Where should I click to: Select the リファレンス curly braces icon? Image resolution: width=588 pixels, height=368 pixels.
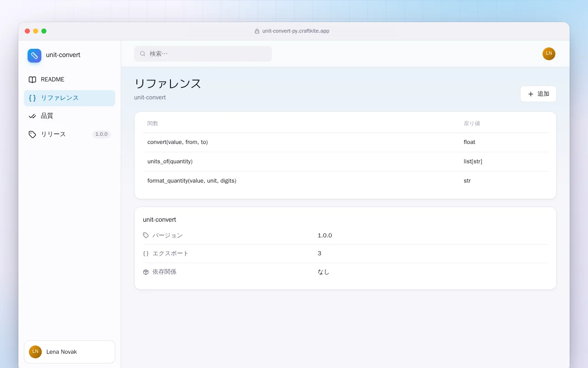point(32,98)
